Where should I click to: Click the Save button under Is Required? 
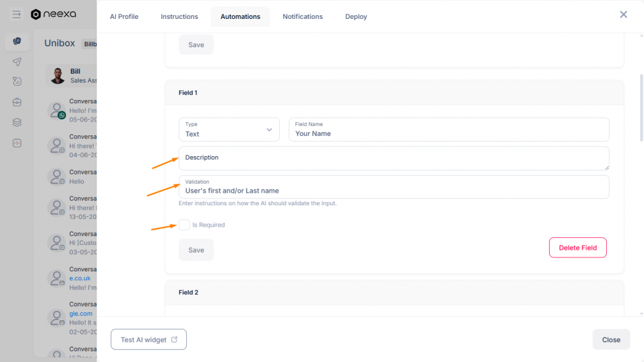[x=196, y=250]
